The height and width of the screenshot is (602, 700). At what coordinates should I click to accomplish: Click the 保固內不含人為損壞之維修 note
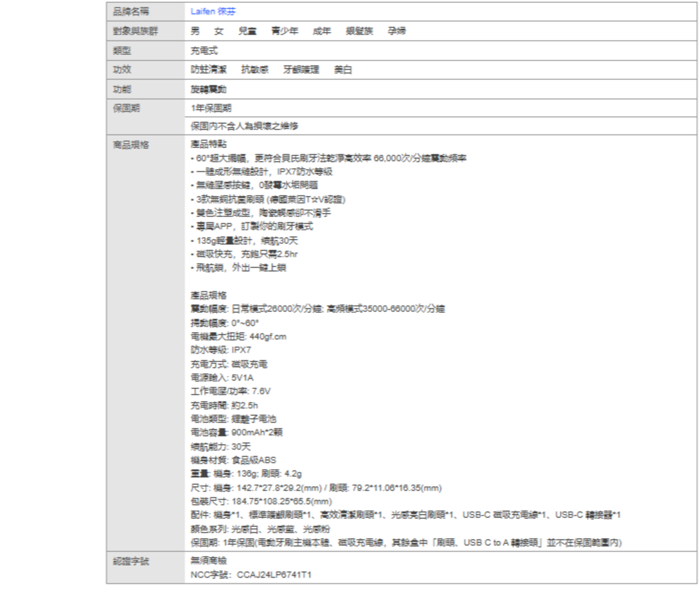244,126
